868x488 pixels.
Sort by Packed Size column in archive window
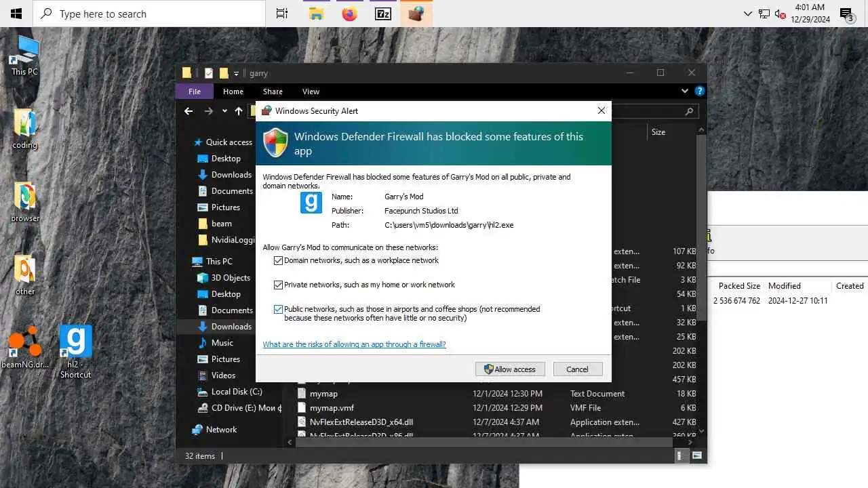[x=739, y=286]
